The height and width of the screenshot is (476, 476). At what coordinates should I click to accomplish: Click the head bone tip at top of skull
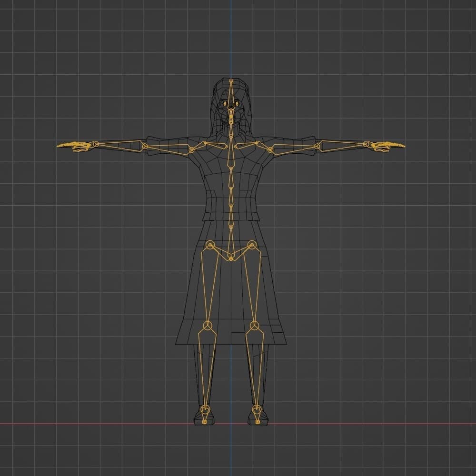[231, 81]
